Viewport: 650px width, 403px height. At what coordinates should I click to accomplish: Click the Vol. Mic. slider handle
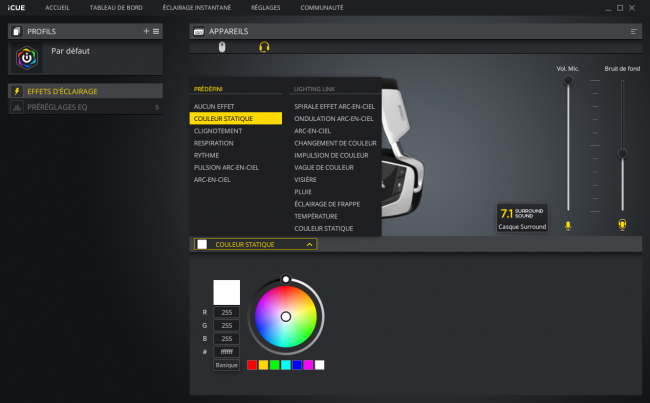click(568, 80)
